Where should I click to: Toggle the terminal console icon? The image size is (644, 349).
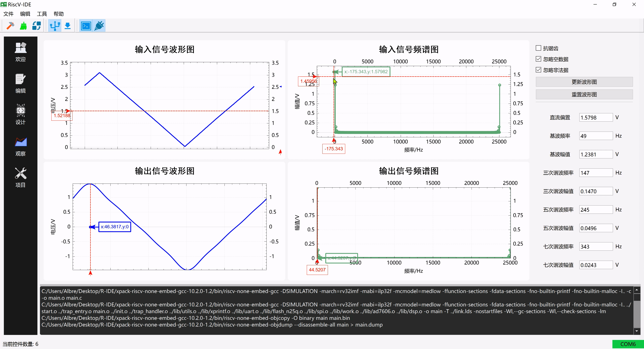(x=86, y=26)
